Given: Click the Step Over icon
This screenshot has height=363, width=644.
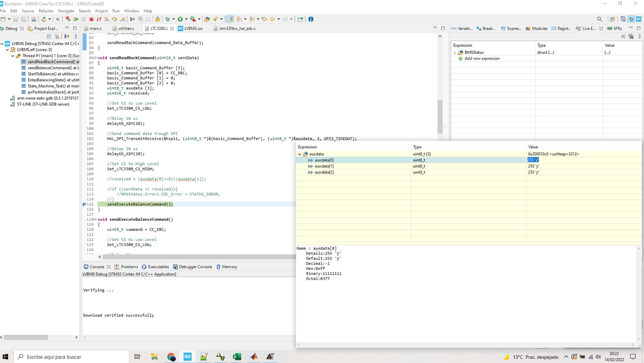Looking at the screenshot, I should 115,19.
